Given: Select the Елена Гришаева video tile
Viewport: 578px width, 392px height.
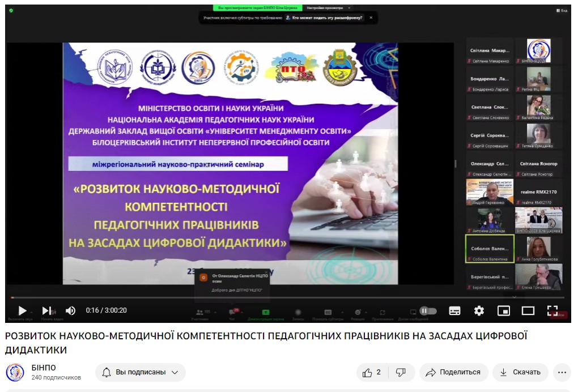Looking at the screenshot, I should click(538, 277).
